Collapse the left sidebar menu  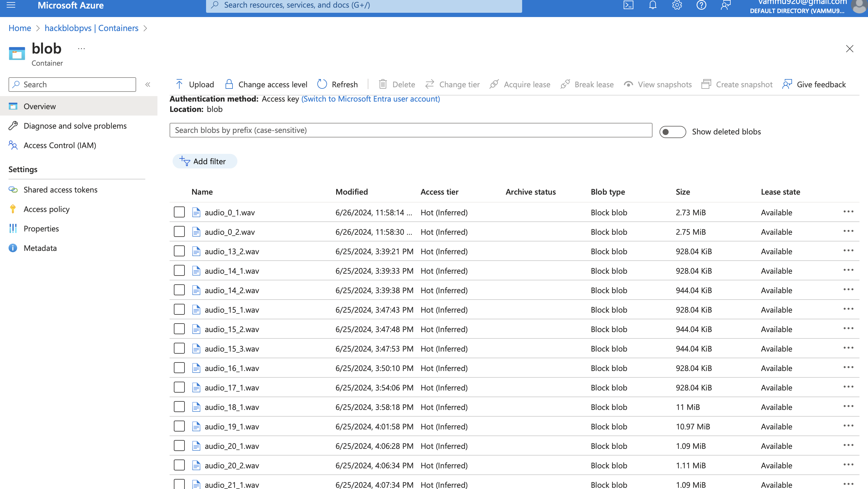(x=148, y=85)
